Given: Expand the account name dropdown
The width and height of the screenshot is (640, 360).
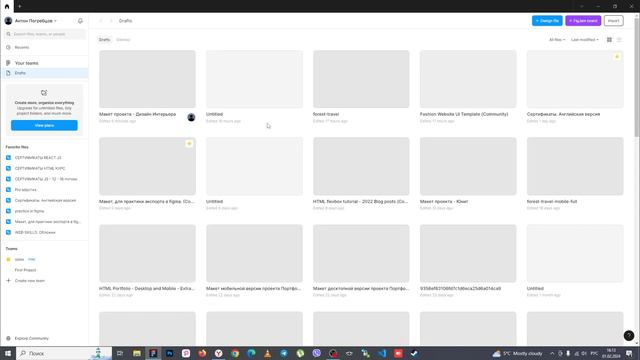Looking at the screenshot, I should coord(36,21).
